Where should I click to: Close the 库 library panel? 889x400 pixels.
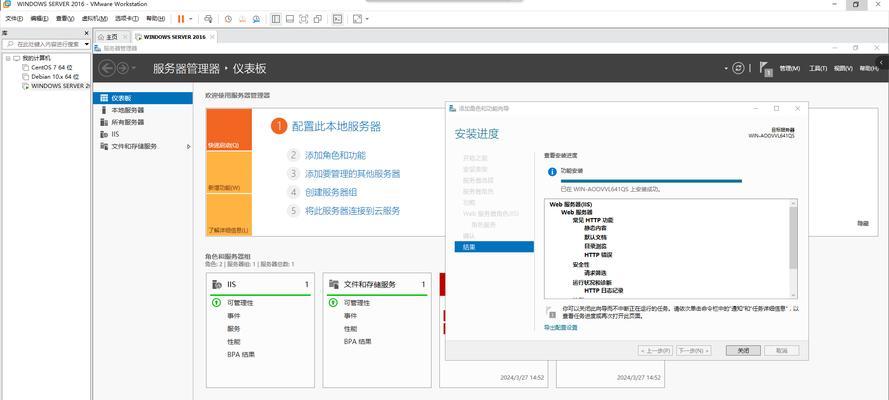87,33
